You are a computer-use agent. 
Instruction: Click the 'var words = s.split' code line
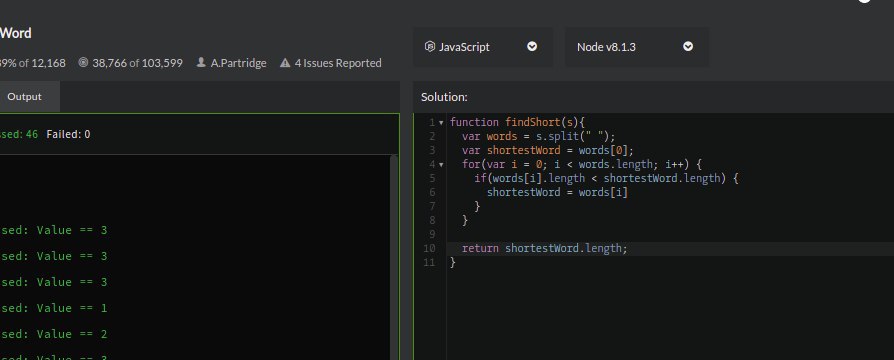pyautogui.click(x=539, y=136)
